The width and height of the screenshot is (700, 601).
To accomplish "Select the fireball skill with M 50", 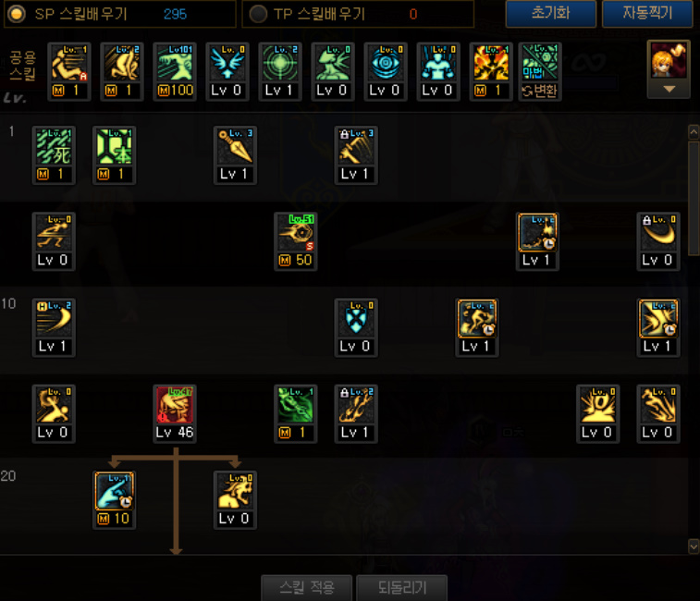I will coord(296,241).
